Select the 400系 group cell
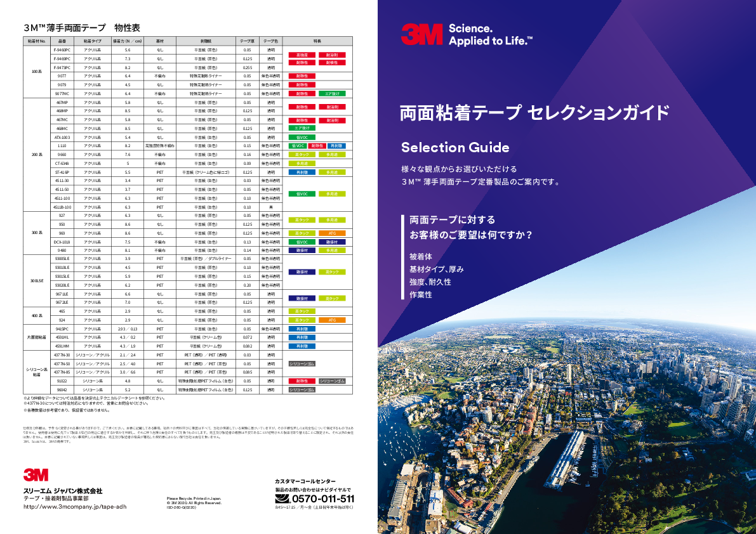Image resolution: width=756 pixels, height=534 pixels. click(37, 316)
